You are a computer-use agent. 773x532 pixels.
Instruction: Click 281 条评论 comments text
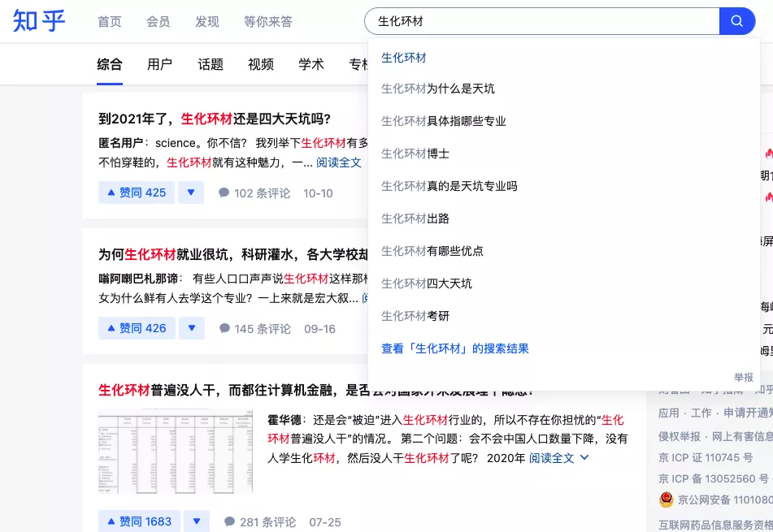coord(267,521)
